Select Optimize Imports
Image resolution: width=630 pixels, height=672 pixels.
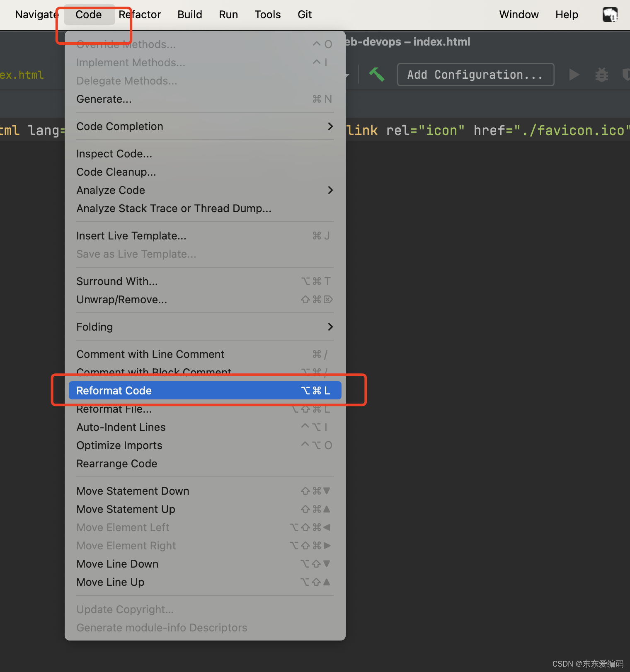205,445
